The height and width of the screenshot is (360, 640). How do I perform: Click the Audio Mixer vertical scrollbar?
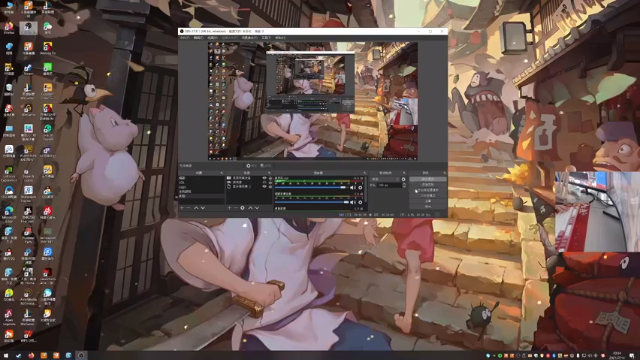(366, 189)
